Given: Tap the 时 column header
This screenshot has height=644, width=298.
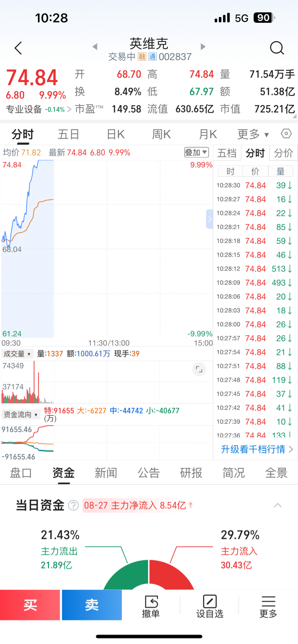Looking at the screenshot, I should (230, 171).
